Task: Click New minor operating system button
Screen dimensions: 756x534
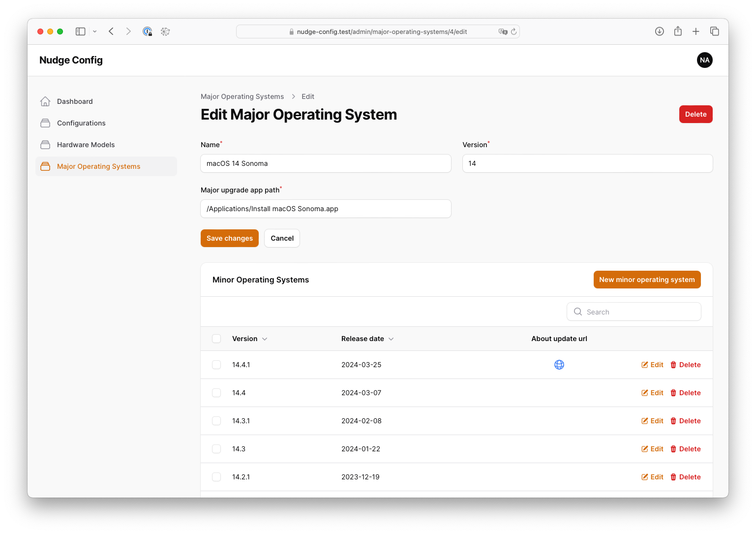Action: tap(646, 280)
